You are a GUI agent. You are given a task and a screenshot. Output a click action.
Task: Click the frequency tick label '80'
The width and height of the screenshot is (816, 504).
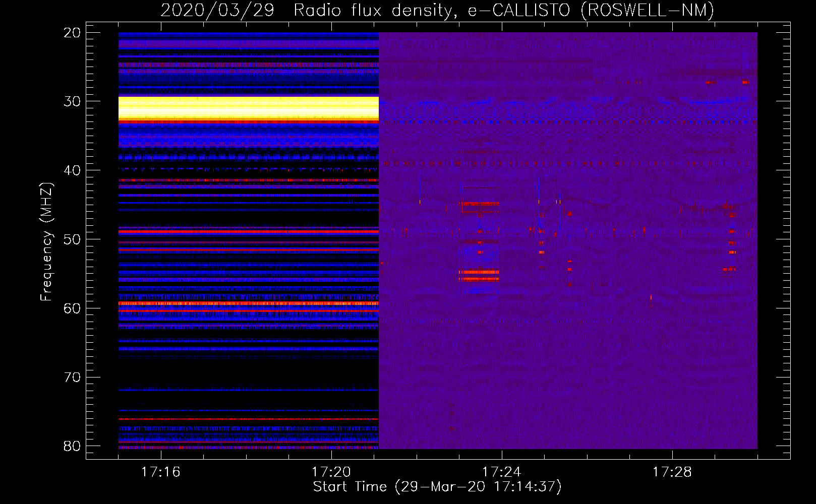point(72,446)
